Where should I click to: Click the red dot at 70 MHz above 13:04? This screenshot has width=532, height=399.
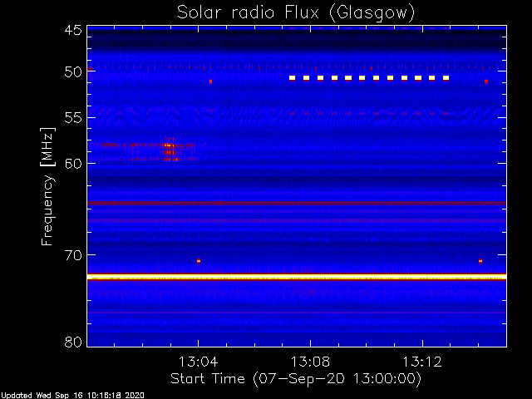pos(199,261)
